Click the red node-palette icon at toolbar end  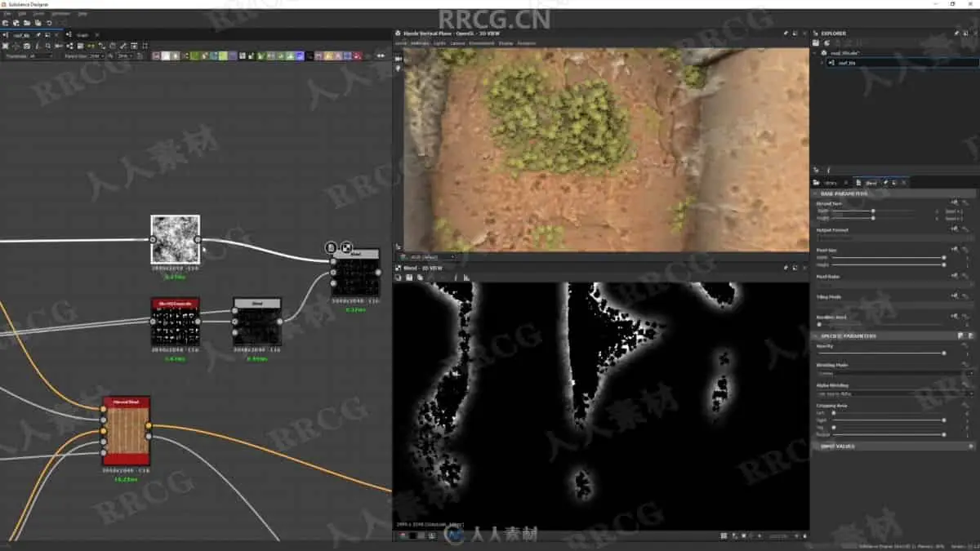pyautogui.click(x=358, y=56)
